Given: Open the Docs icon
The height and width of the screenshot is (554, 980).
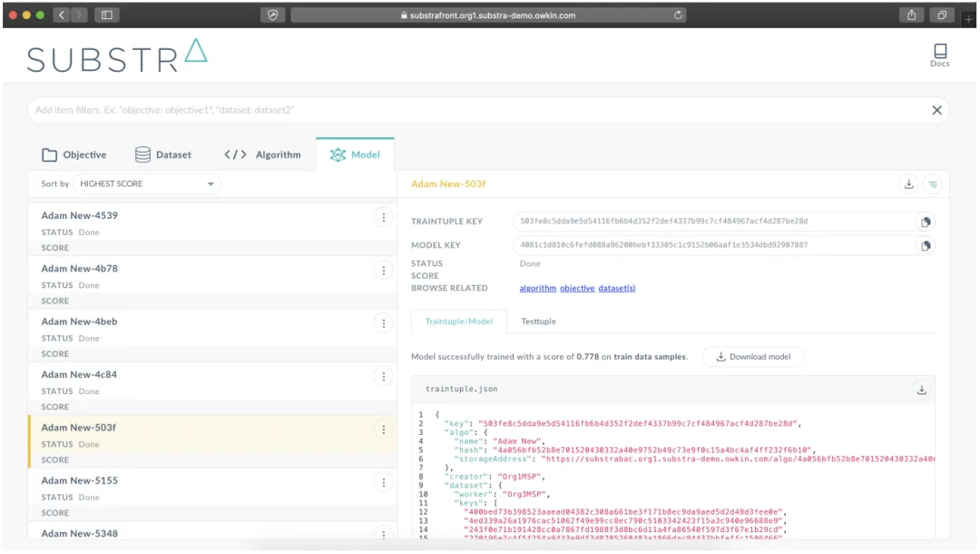Looking at the screenshot, I should click(x=939, y=54).
